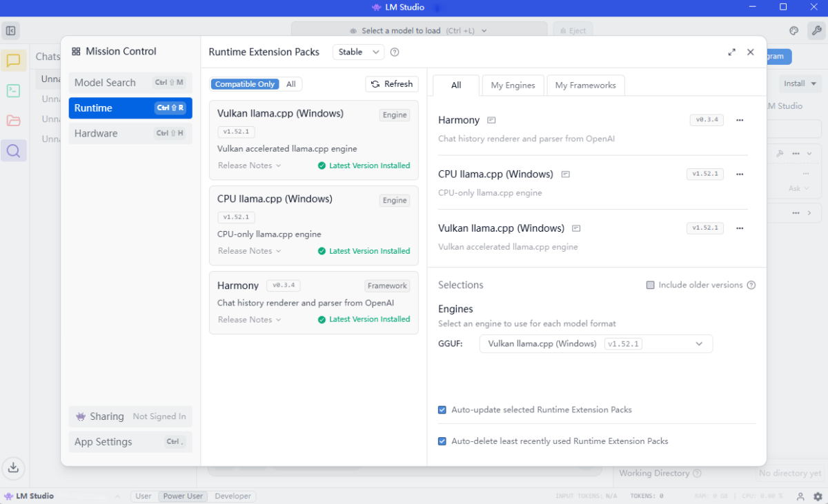The image size is (828, 504).
Task: Open the Chats icon in left sidebar
Action: 14,61
